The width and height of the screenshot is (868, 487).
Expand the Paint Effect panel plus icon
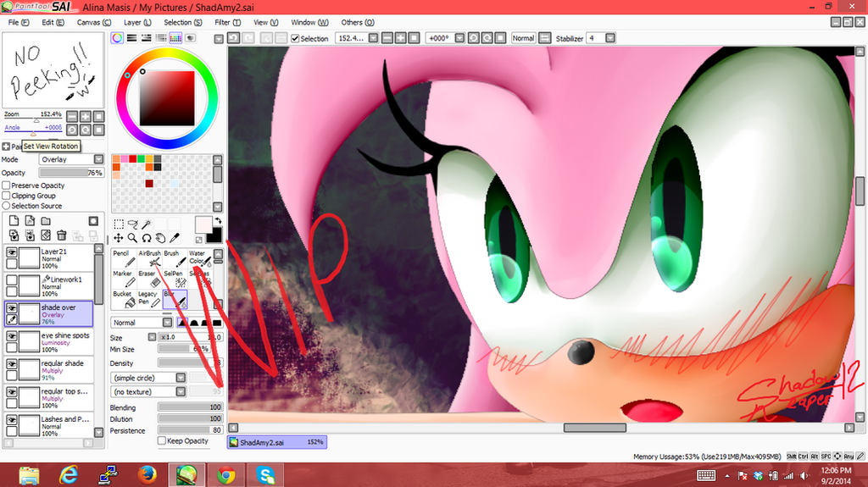(6, 146)
